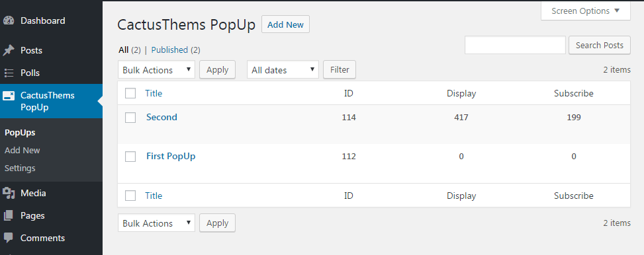This screenshot has height=255, width=644.
Task: Click the Subscribe count 199
Action: (574, 117)
